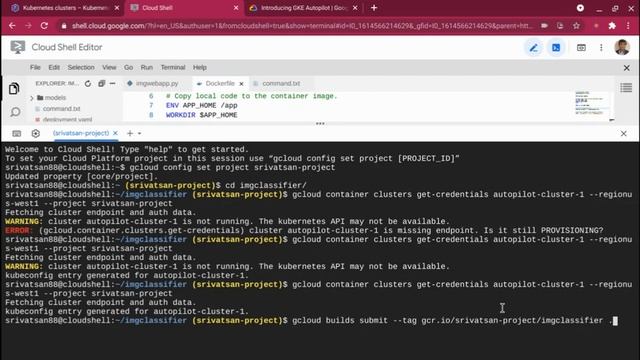Open the Help menu
The height and width of the screenshot is (360, 640).
[x=200, y=67]
